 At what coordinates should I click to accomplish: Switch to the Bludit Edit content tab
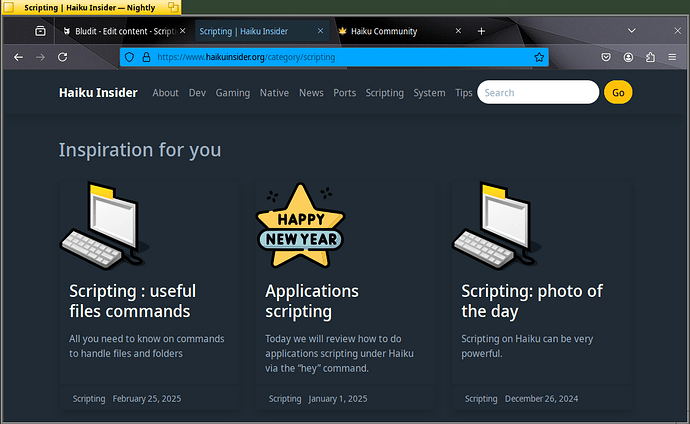[x=123, y=31]
